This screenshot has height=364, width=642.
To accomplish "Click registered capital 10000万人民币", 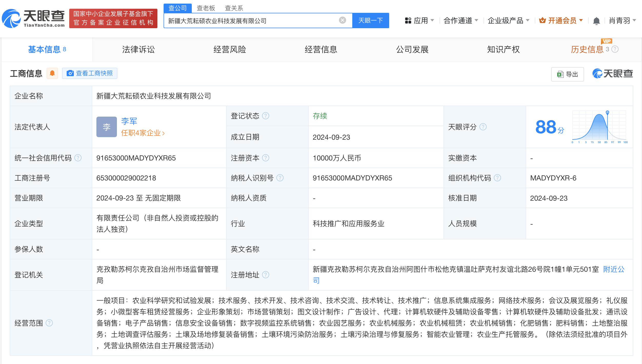I will (x=337, y=158).
